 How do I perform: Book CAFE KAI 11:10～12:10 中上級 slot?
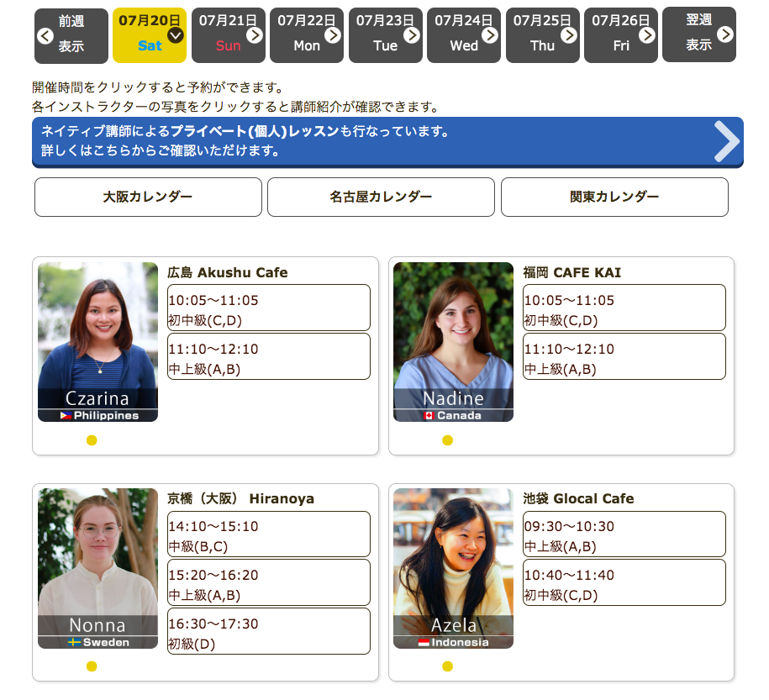[624, 356]
